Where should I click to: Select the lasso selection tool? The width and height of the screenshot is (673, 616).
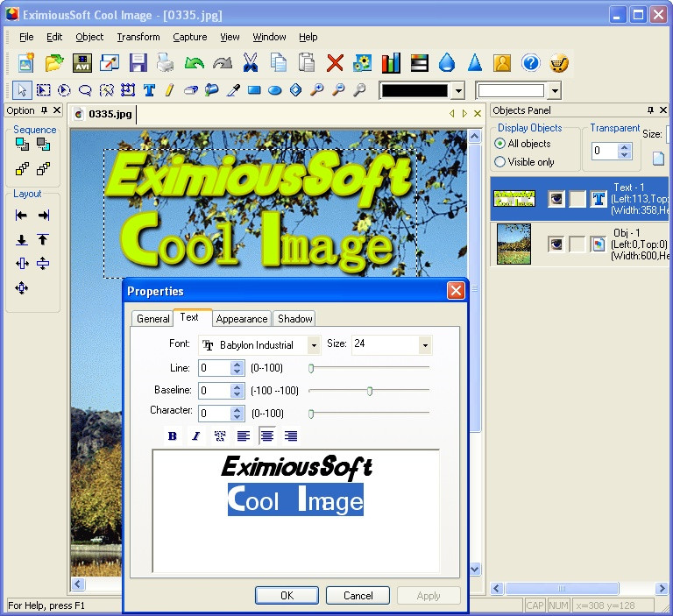click(85, 90)
